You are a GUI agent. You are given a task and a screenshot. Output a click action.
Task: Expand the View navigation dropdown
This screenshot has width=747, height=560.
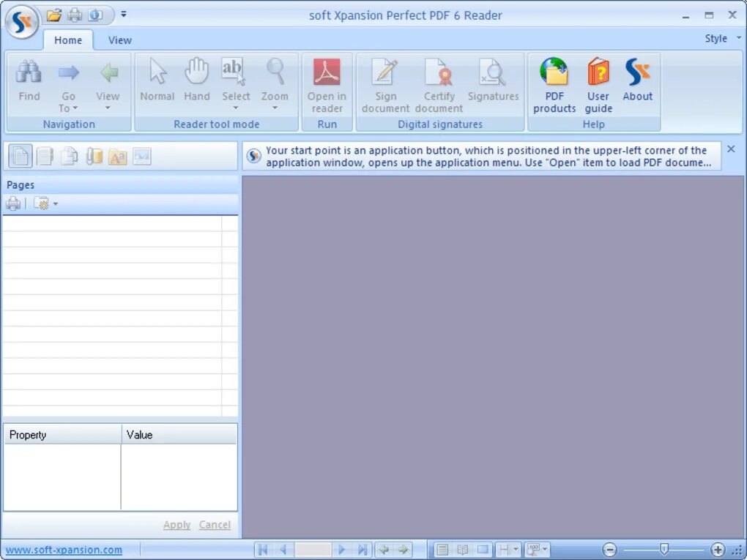click(108, 108)
